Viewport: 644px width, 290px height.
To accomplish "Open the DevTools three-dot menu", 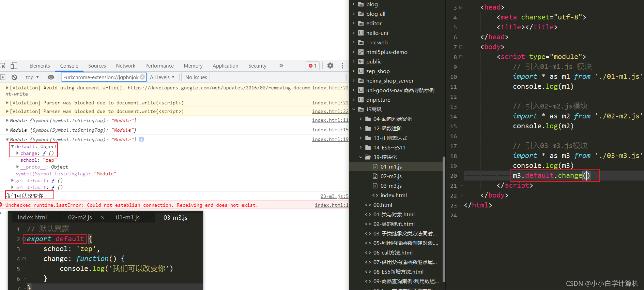I will (342, 66).
